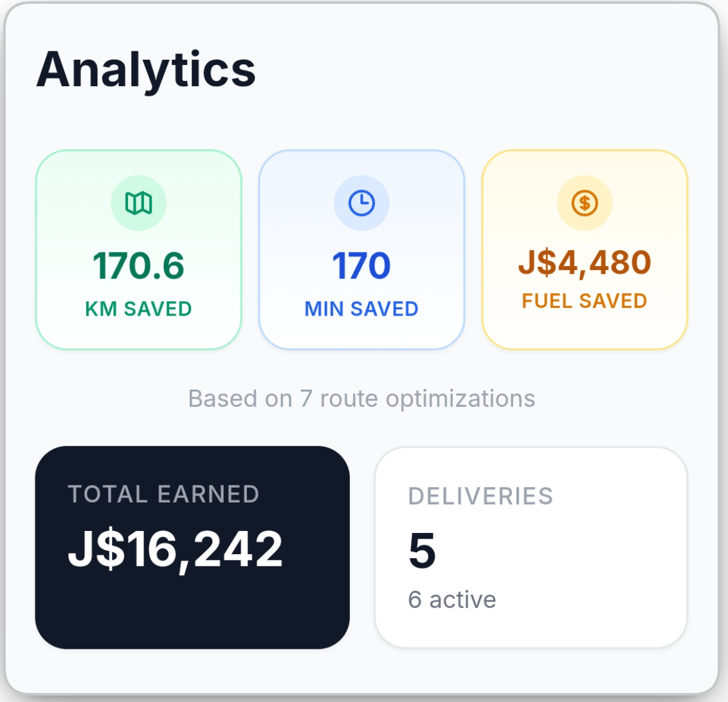
Task: Open the dark Total Earned card
Action: click(192, 611)
